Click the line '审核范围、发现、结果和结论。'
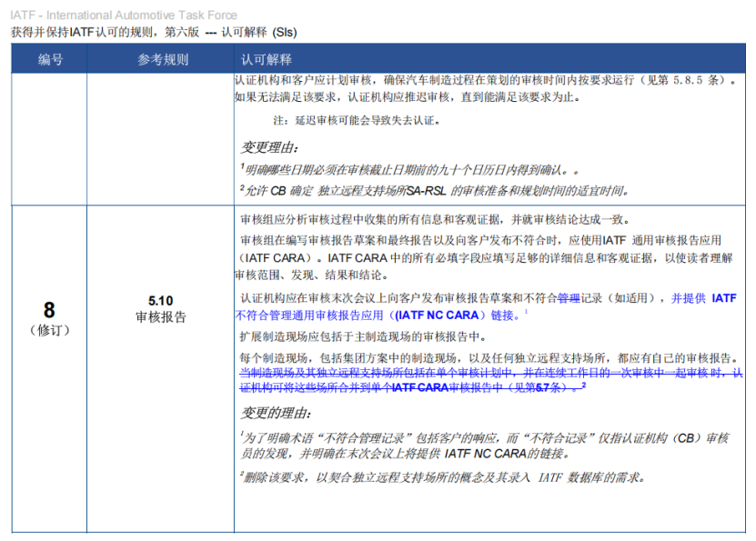Screen dimensions: 756x541 click(x=311, y=276)
